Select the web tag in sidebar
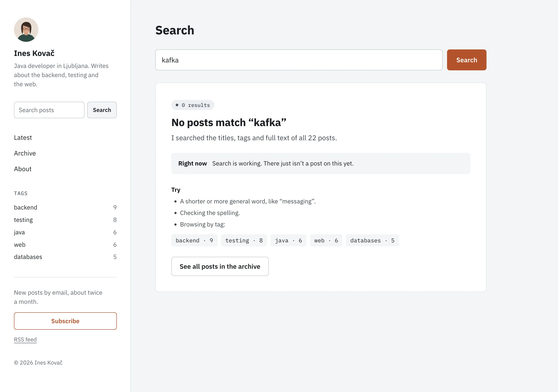558x392 pixels. tap(20, 245)
